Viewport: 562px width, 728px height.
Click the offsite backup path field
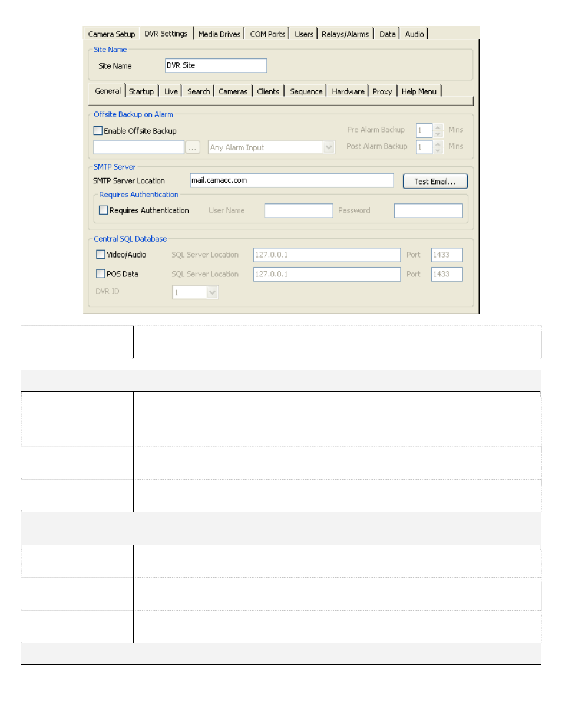139,147
